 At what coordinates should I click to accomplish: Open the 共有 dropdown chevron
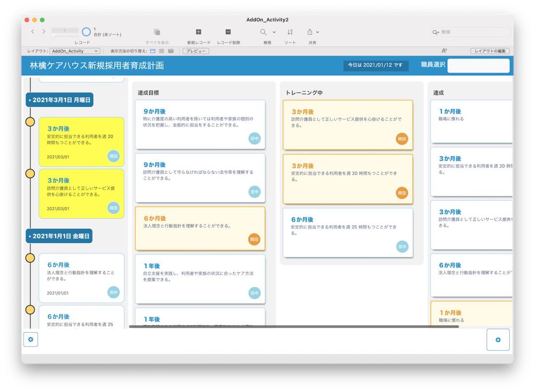click(317, 32)
